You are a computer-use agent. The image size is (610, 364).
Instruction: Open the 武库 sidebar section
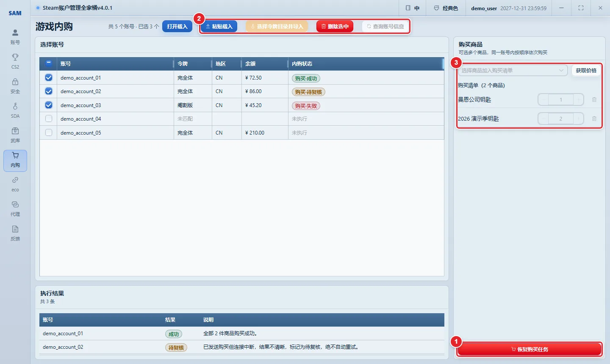click(15, 135)
